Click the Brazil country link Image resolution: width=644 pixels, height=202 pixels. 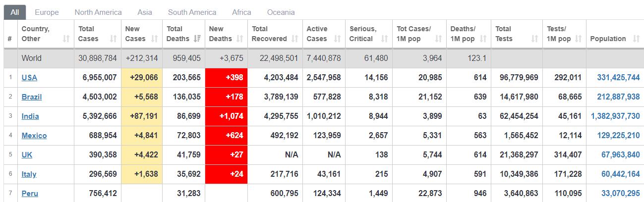click(32, 97)
